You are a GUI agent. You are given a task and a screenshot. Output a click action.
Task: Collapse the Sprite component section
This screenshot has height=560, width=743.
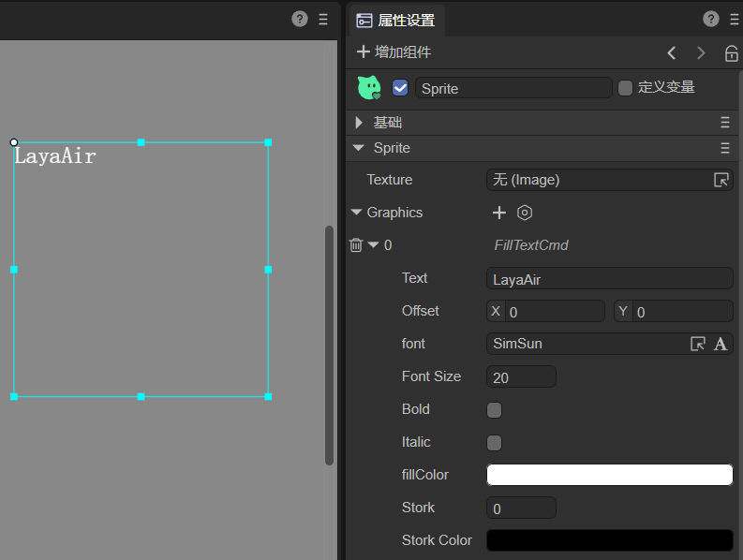coord(359,148)
